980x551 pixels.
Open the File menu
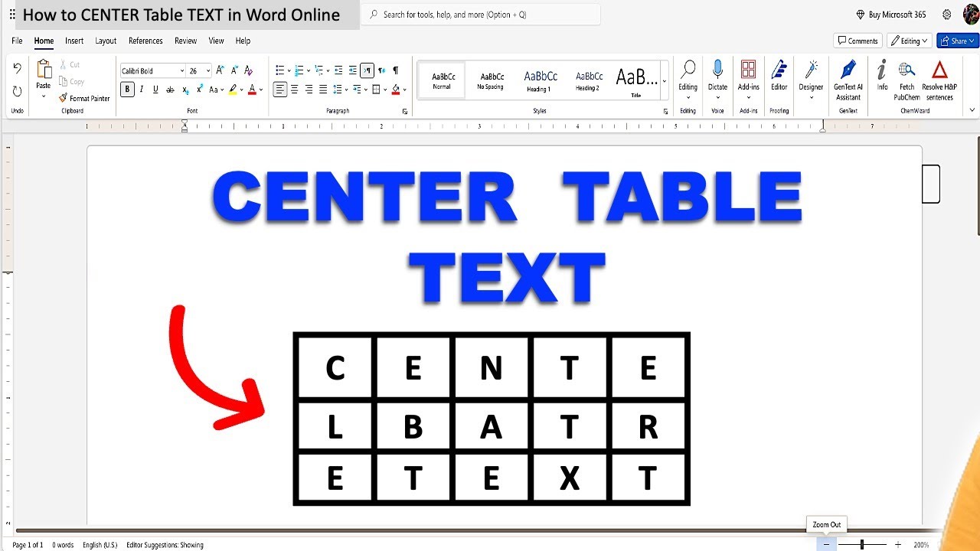(x=17, y=41)
